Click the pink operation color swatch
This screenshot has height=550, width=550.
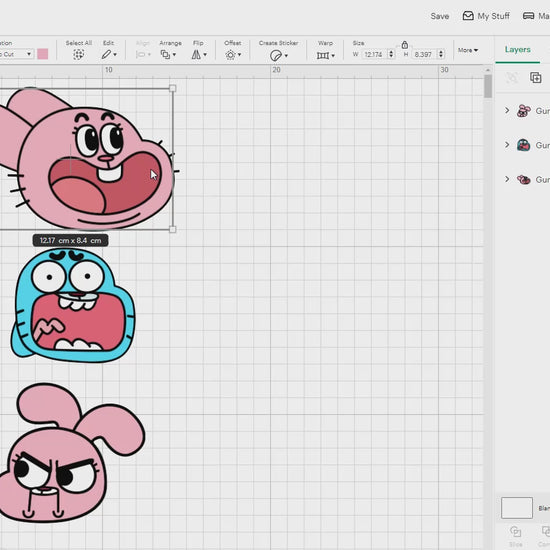(x=43, y=54)
